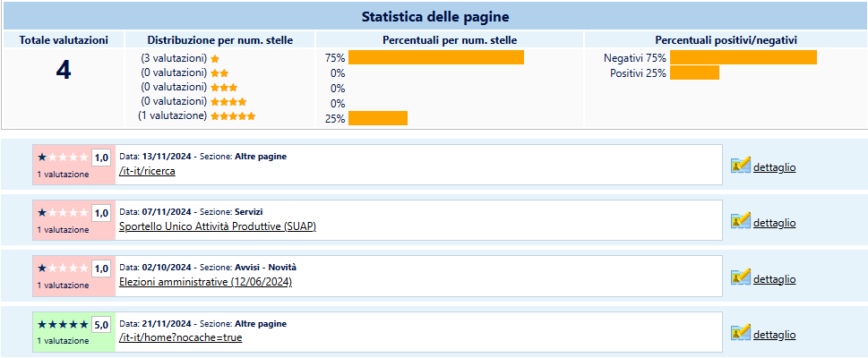Click star rating of /it-it/ricerca entry

tap(63, 158)
